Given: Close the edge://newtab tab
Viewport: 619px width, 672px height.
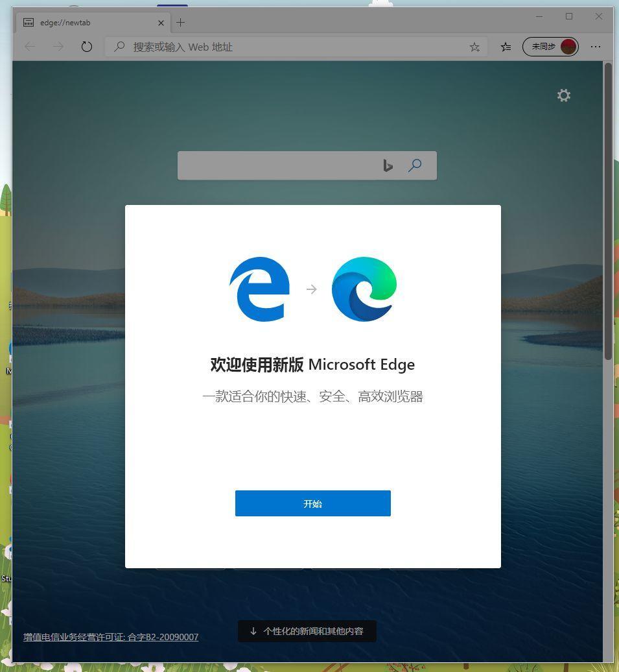Looking at the screenshot, I should tap(161, 23).
